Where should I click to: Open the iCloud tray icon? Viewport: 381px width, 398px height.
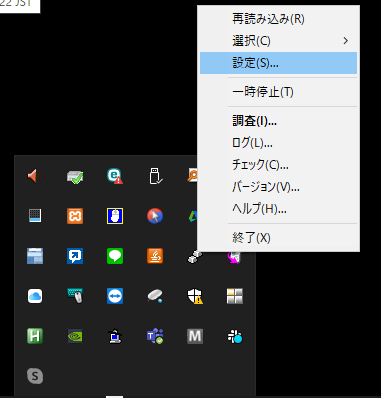pos(35,296)
